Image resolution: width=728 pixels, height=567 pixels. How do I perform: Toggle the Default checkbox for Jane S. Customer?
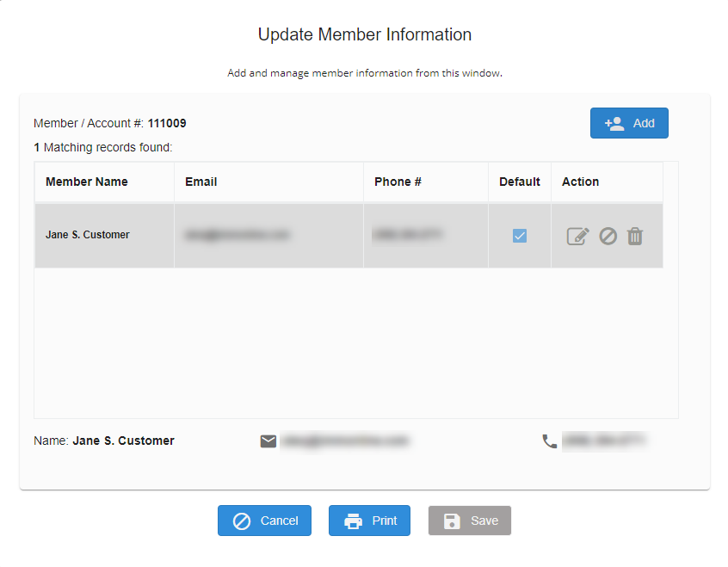point(520,236)
